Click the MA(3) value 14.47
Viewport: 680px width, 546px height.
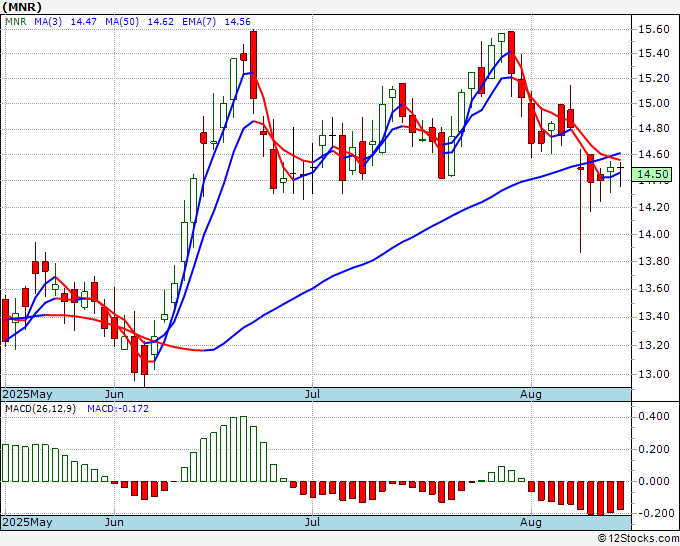[84, 22]
